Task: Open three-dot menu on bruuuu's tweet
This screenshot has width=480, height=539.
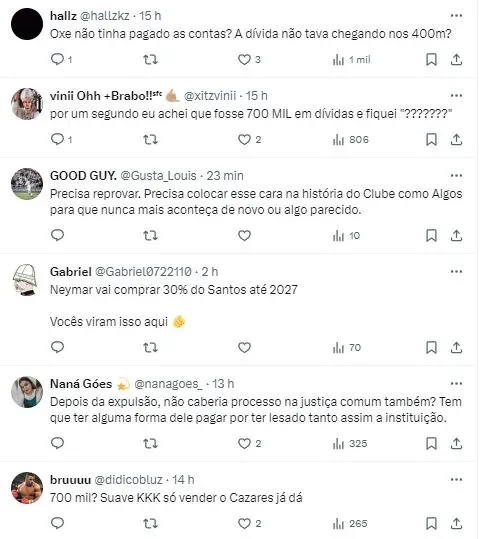Action: point(456,480)
